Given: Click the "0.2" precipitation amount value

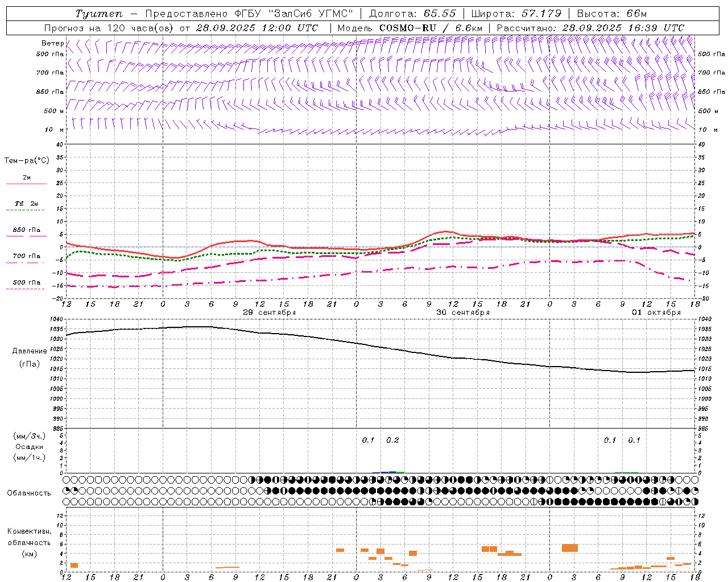Looking at the screenshot, I should [x=392, y=440].
